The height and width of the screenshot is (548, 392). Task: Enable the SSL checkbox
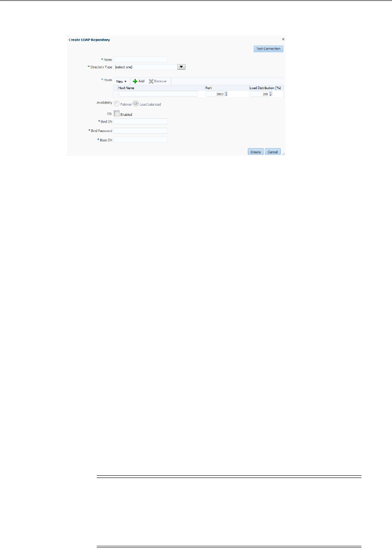click(x=117, y=113)
